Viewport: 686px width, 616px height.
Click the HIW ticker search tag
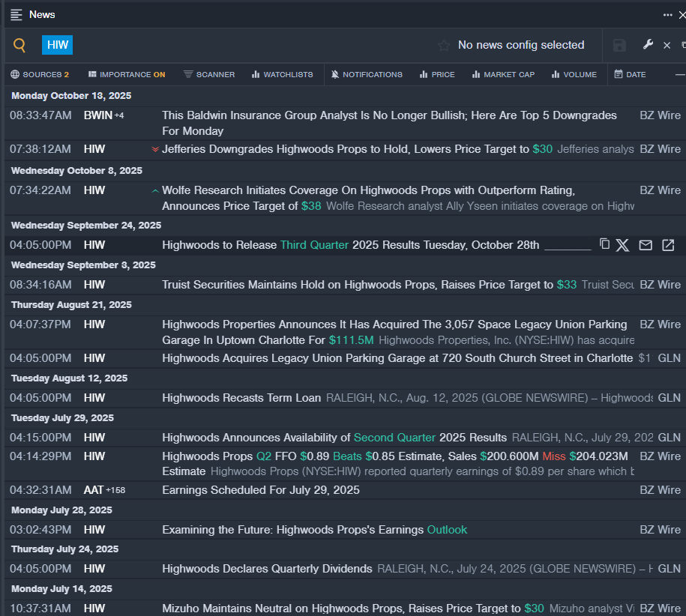[58, 45]
